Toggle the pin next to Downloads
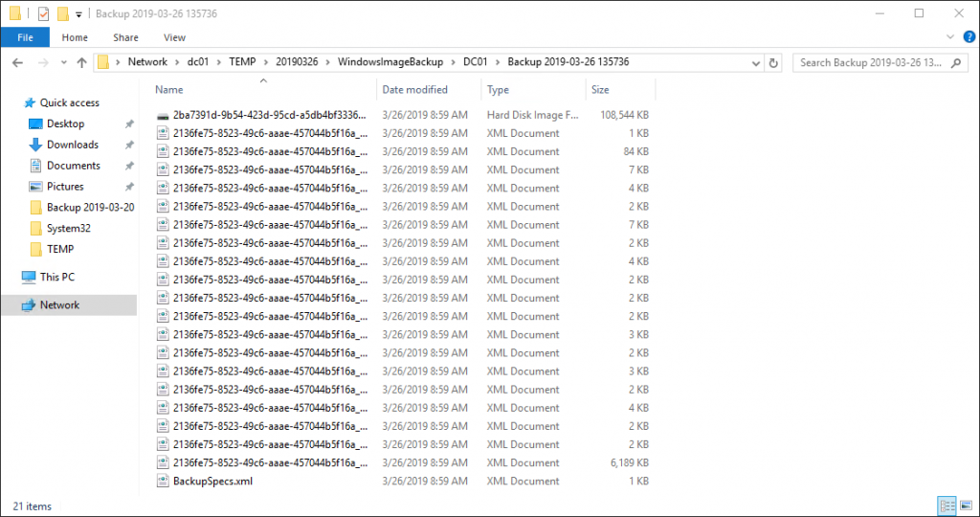 [x=129, y=146]
